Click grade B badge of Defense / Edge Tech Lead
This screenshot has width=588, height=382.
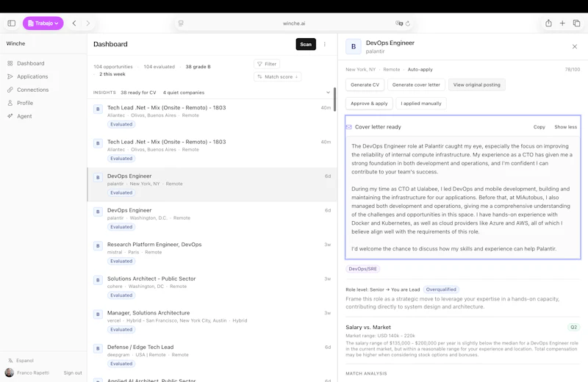coord(98,349)
